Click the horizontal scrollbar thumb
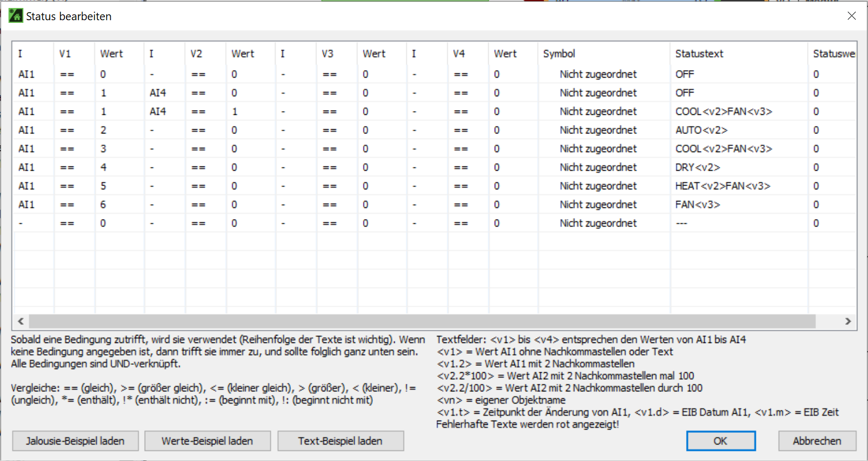Viewport: 868px width, 461px height. 422,321
